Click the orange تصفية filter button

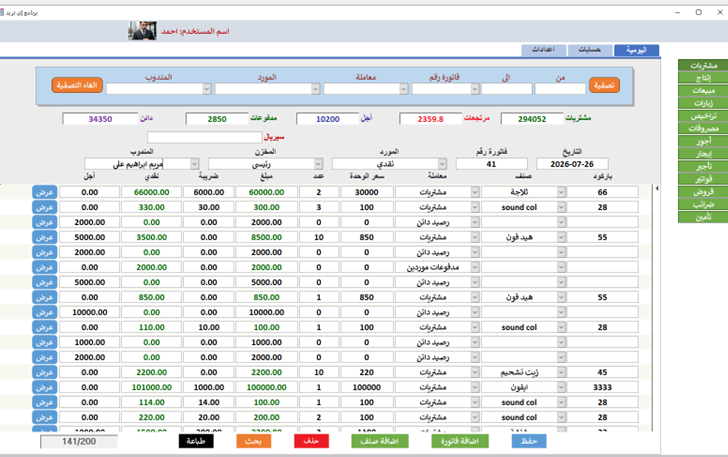pyautogui.click(x=604, y=85)
